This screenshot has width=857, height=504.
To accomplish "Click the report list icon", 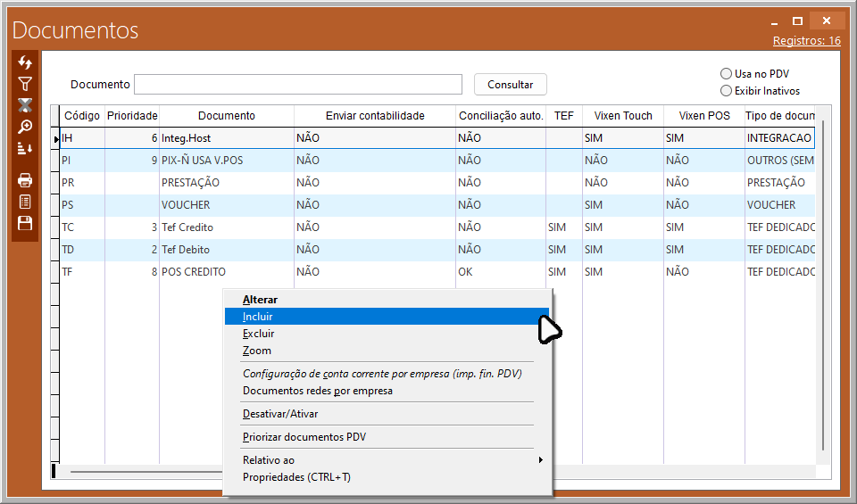I will 25,202.
